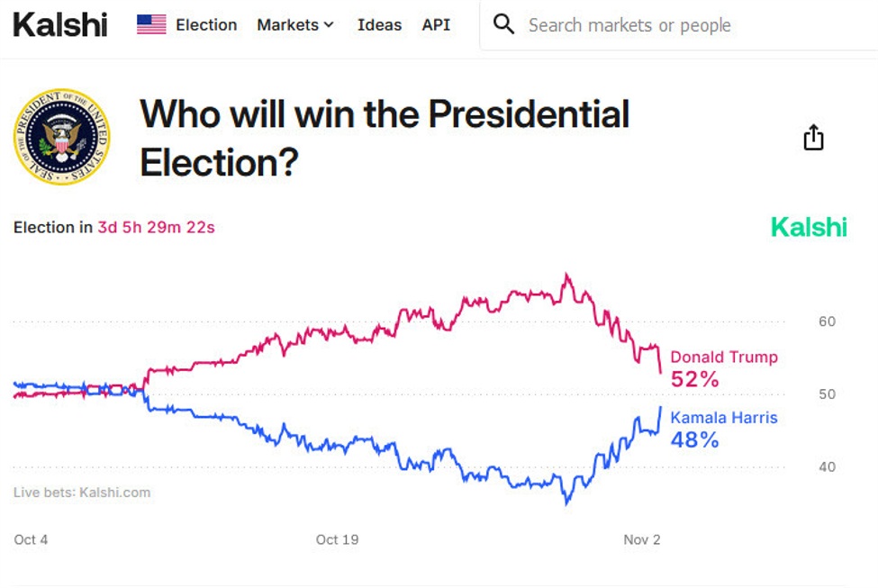Click the Live bets: Kalshi.com text
This screenshot has width=878, height=588.
(x=81, y=492)
